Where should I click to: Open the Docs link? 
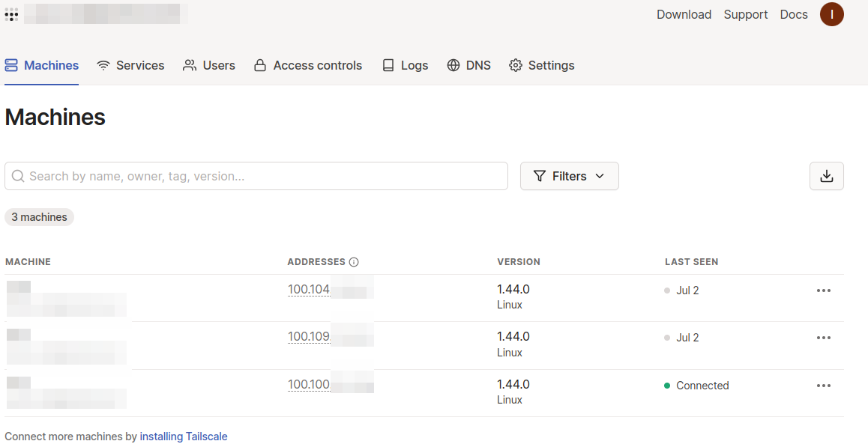[x=794, y=14]
